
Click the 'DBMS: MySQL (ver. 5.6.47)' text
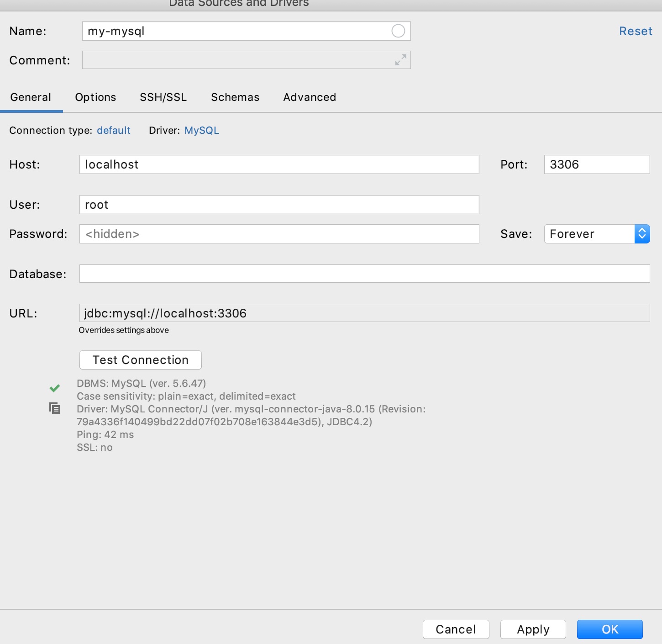point(142,383)
